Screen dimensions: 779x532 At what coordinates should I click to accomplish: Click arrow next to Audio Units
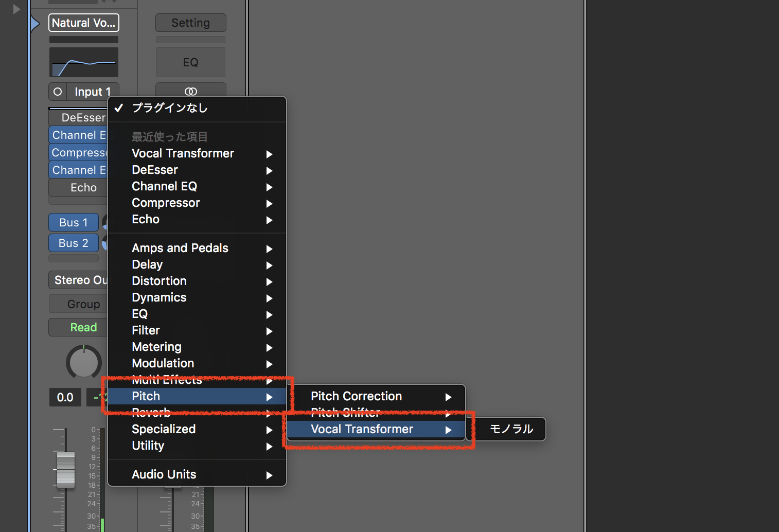(x=269, y=475)
